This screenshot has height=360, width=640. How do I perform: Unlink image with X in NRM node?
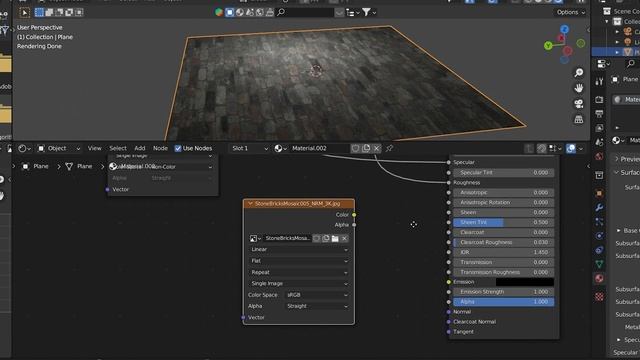click(344, 238)
